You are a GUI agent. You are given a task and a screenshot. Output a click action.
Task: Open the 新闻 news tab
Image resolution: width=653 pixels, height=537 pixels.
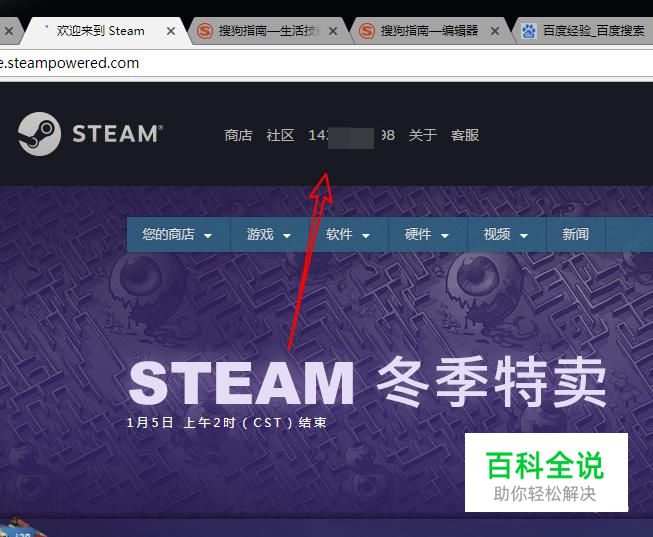(x=576, y=235)
